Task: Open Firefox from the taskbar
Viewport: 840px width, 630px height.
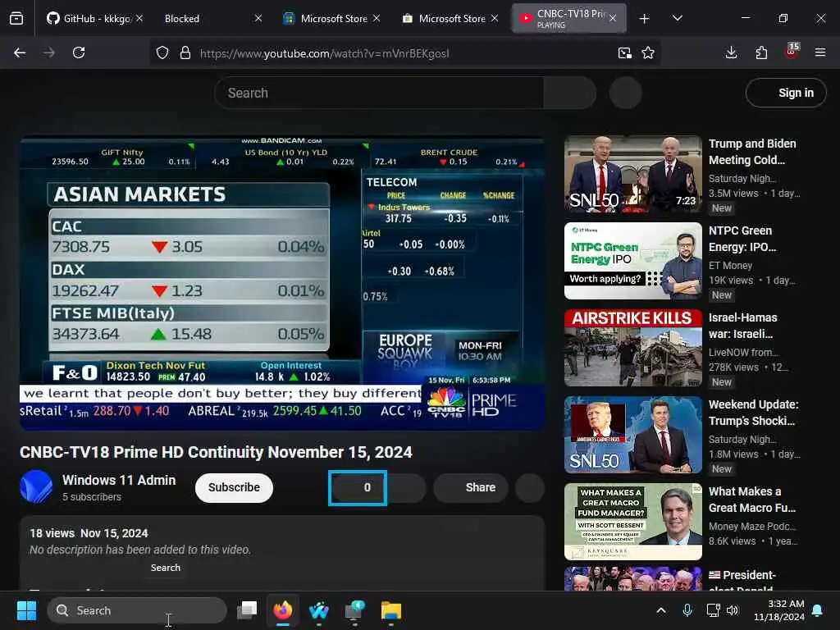Action: (283, 610)
